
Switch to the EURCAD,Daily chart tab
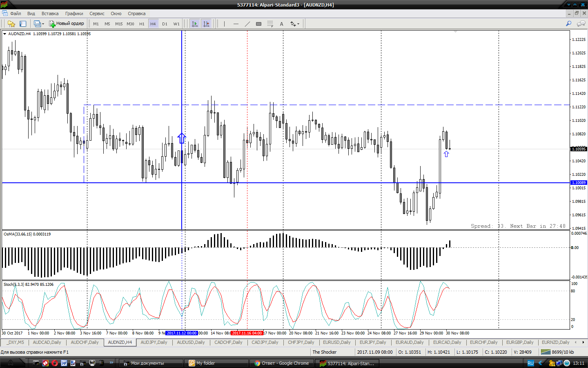[x=447, y=343]
